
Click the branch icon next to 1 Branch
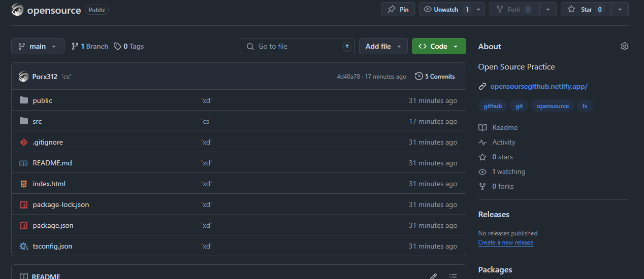(x=75, y=46)
